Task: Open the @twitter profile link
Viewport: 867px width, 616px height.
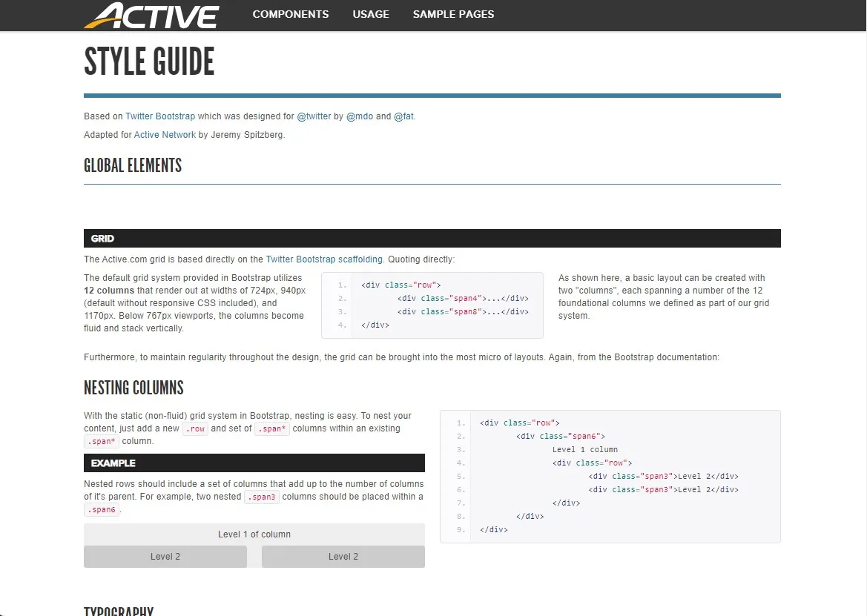Action: [314, 116]
